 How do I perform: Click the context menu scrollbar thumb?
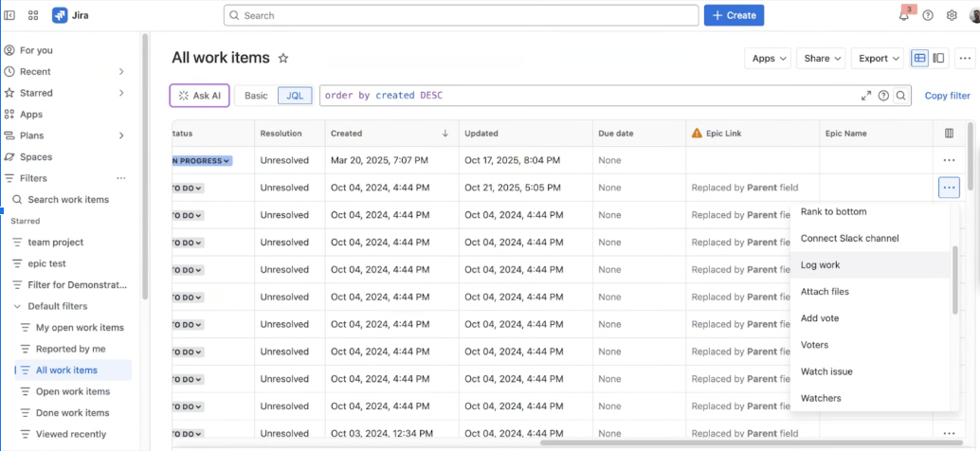[954, 280]
